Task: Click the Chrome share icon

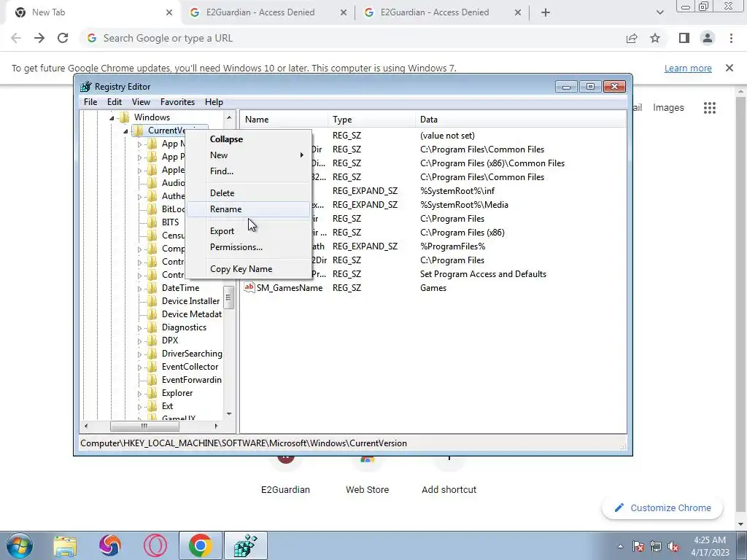Action: pos(632,38)
